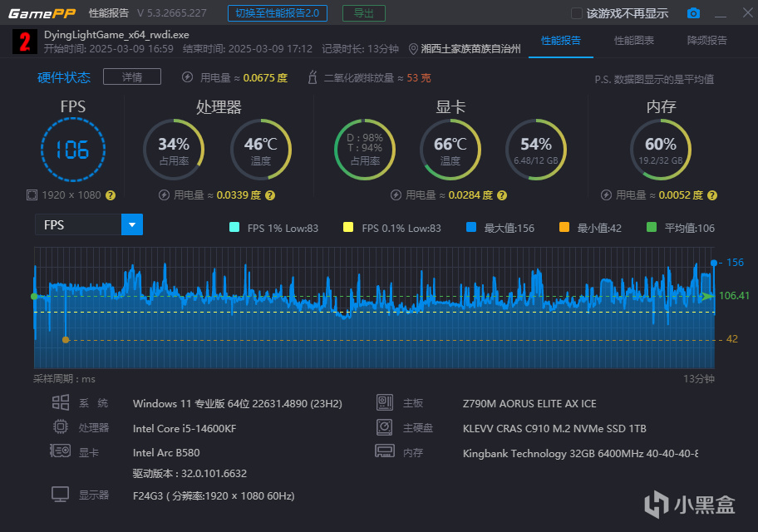Click the blue 最大值 legend swatch

click(x=471, y=227)
